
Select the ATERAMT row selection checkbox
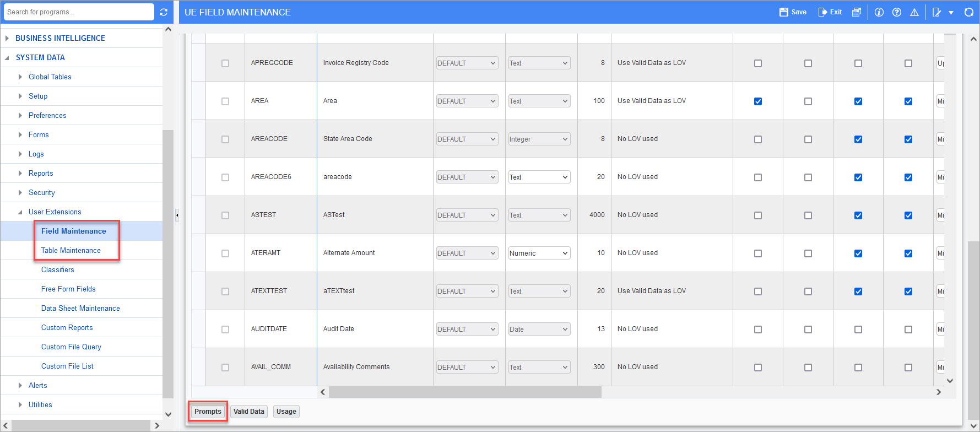coord(225,253)
